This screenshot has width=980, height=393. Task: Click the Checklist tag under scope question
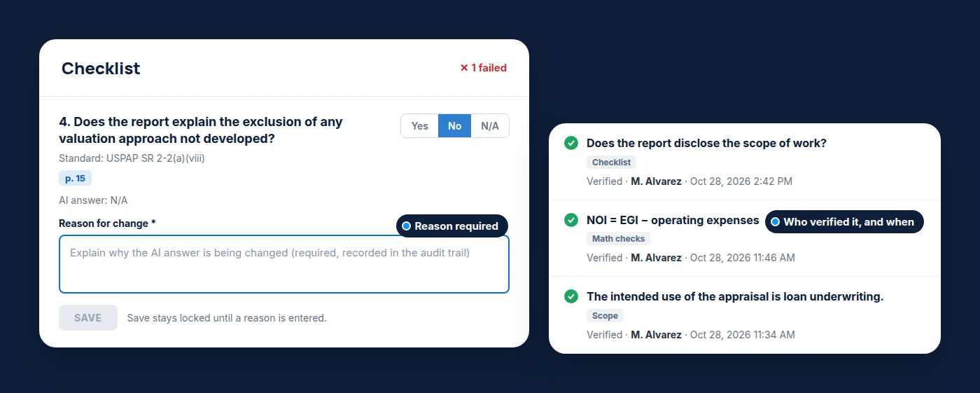pyautogui.click(x=611, y=162)
